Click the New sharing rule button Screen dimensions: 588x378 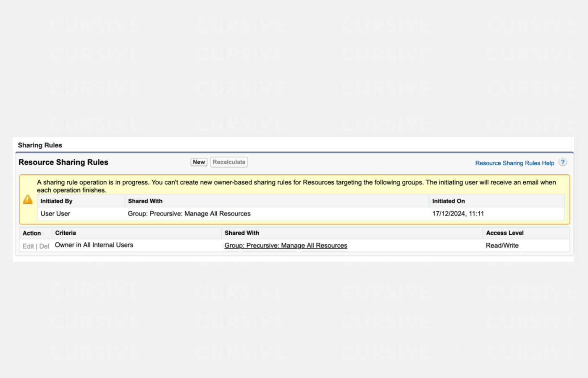199,162
